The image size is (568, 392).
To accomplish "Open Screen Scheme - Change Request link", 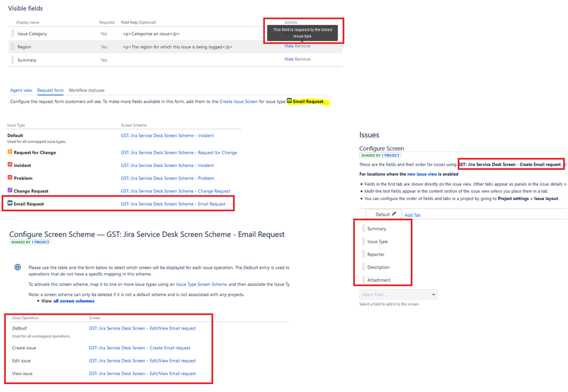I will 175,191.
